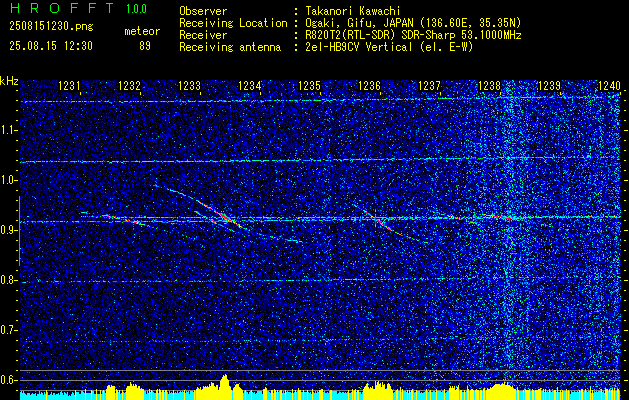Click the version number 1.0.0
Viewport: 629px width, 400px height.
click(x=136, y=8)
